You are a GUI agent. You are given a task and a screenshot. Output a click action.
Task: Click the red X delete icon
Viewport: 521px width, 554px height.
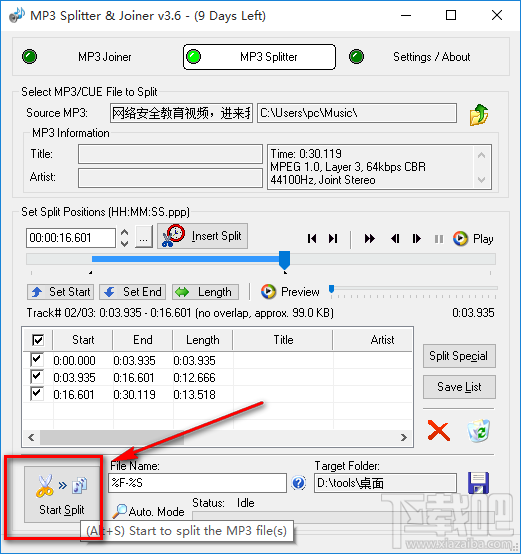coord(438,430)
